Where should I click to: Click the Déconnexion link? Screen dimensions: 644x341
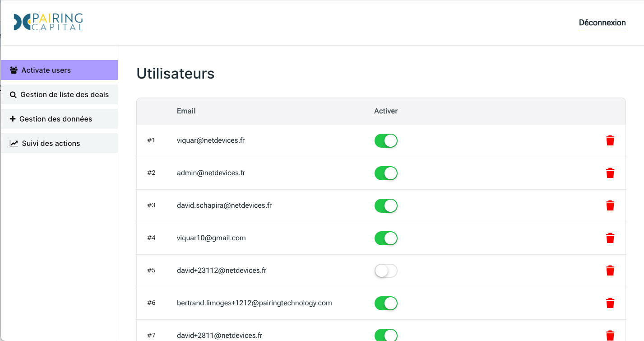click(602, 23)
